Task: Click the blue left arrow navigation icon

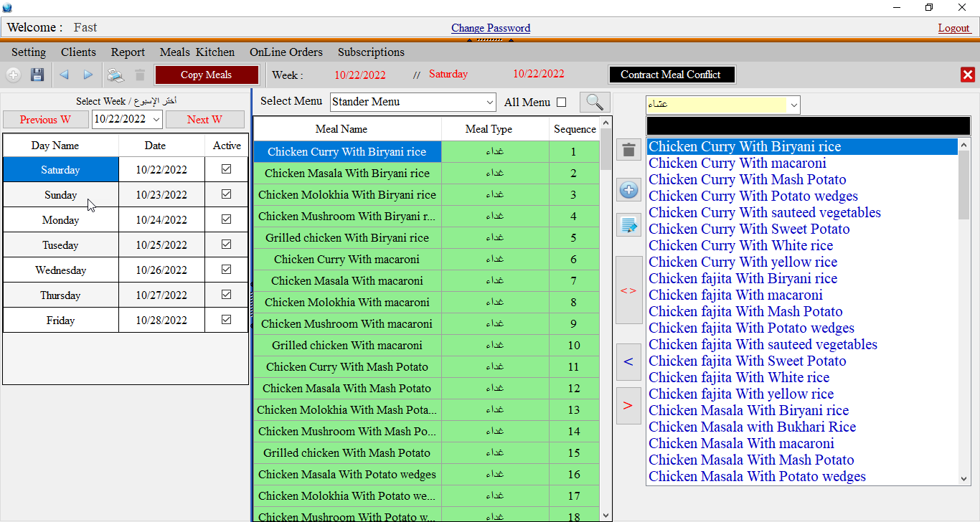Action: pos(65,75)
